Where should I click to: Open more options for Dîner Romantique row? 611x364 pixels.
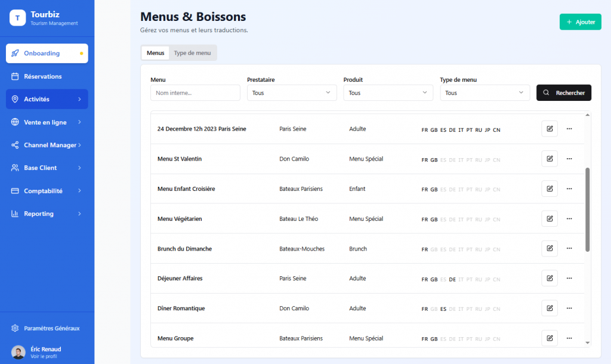569,308
